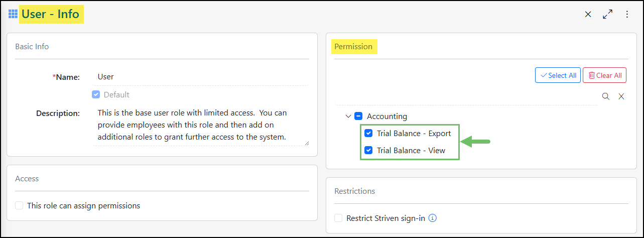Click into the Description text area

coord(201,125)
